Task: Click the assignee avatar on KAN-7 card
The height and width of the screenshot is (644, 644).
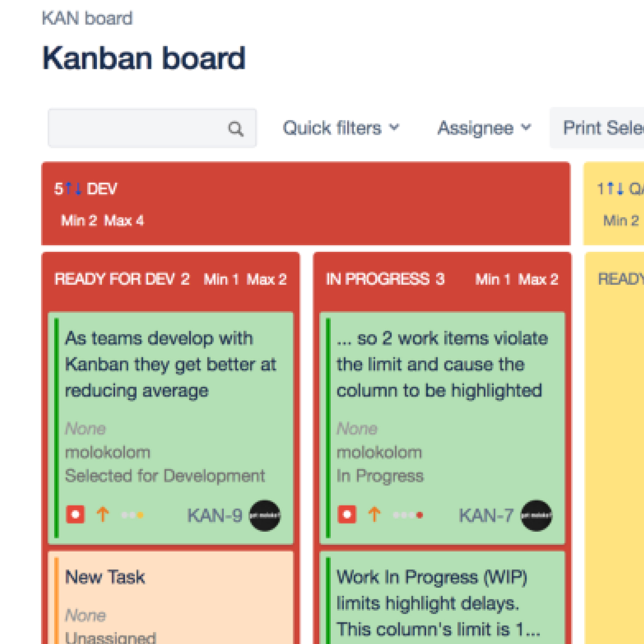Action: point(536,515)
